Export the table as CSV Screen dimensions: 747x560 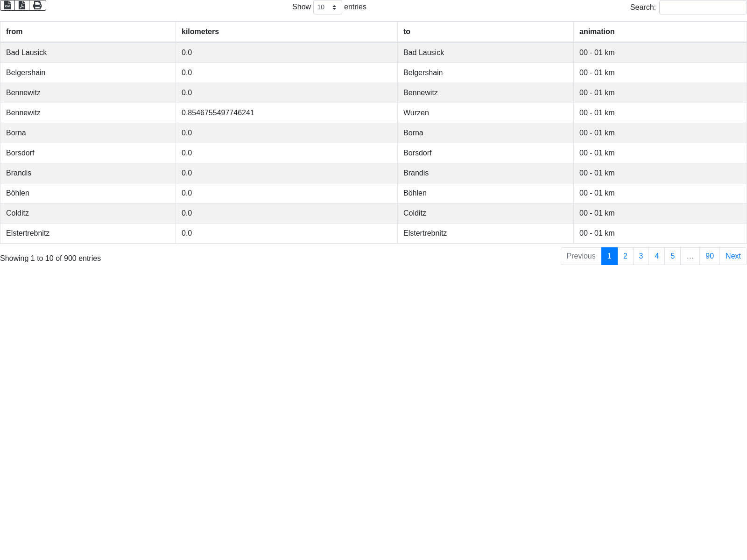[7, 6]
